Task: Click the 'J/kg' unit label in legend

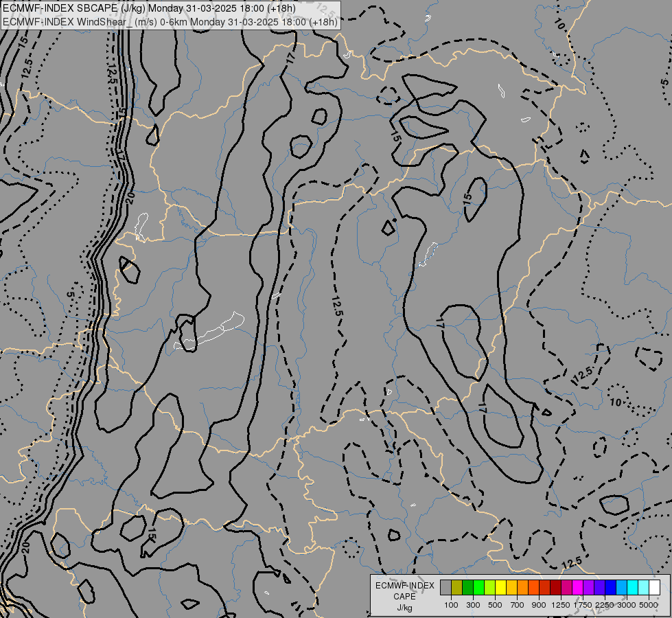Action: pos(404,608)
